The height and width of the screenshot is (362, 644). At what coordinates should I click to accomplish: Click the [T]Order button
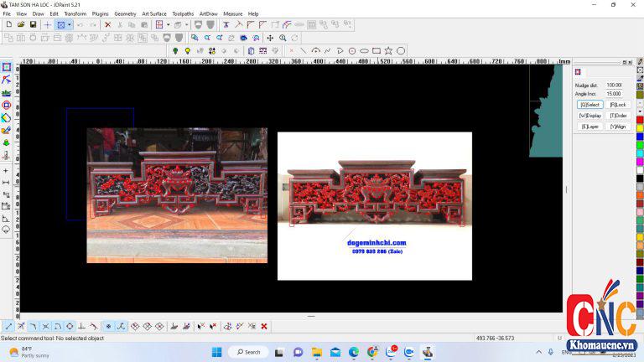[618, 116]
